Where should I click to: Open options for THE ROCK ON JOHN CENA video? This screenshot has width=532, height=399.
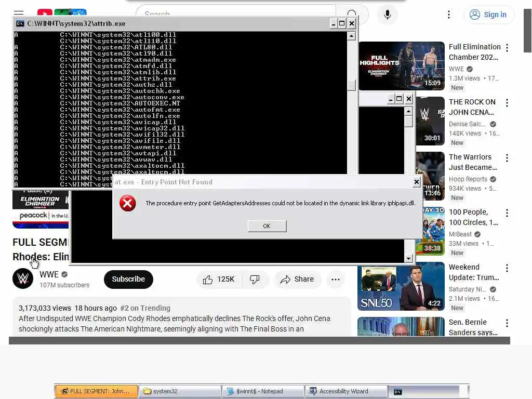pos(507,103)
